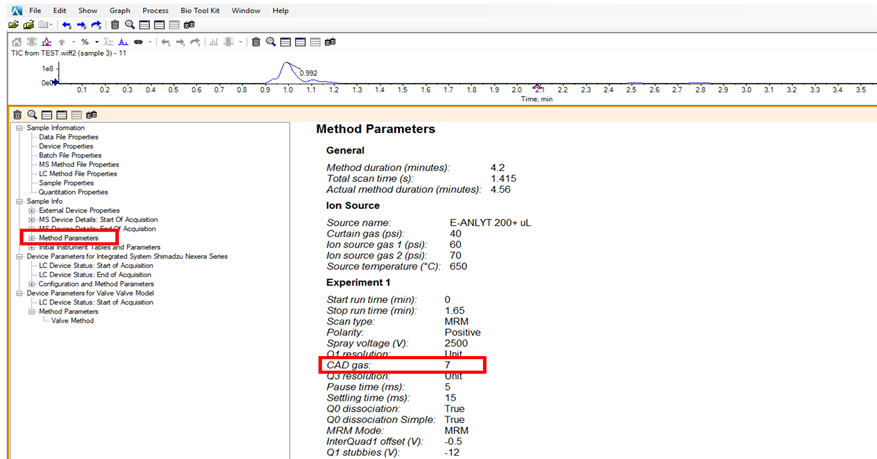Click the 0.992 peak in the TIC chromatogram

click(288, 66)
